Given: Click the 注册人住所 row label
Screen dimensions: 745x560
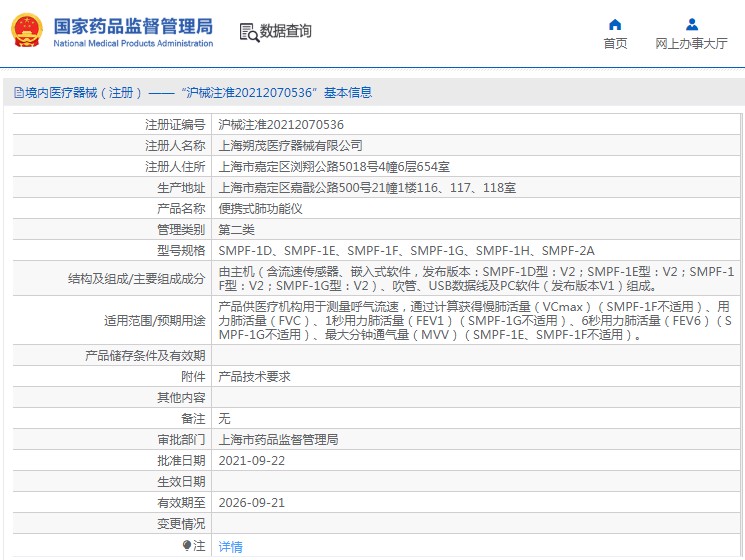Looking at the screenshot, I should click(175, 166).
